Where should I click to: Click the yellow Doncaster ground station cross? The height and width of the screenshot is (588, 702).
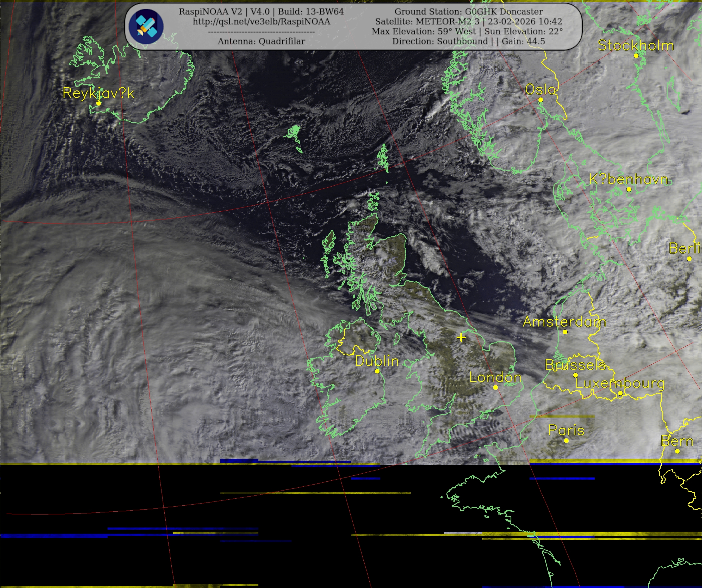tap(461, 338)
